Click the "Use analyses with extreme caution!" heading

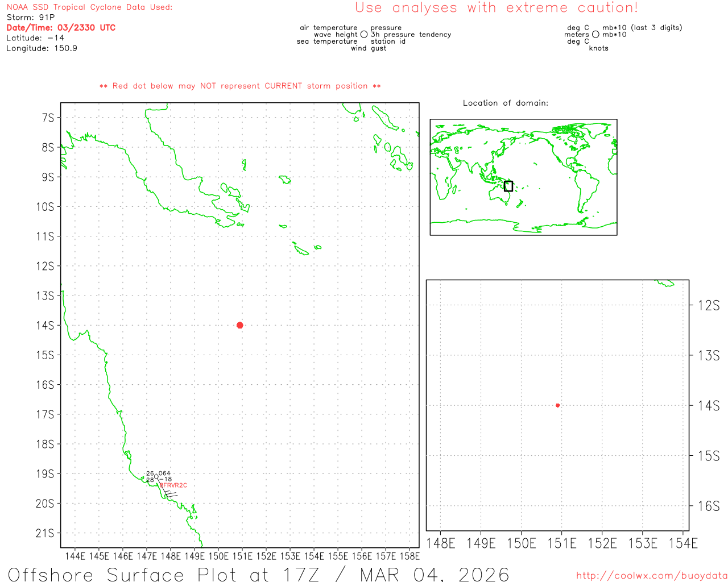[x=496, y=8]
